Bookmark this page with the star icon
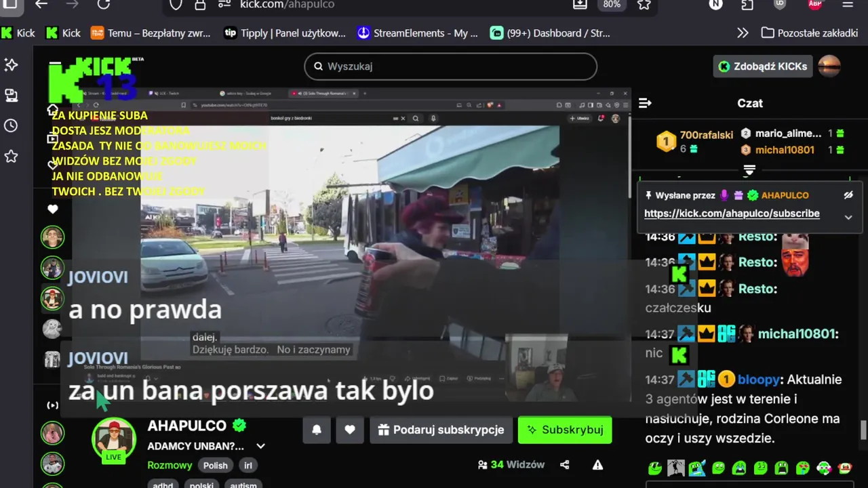 [x=644, y=4]
